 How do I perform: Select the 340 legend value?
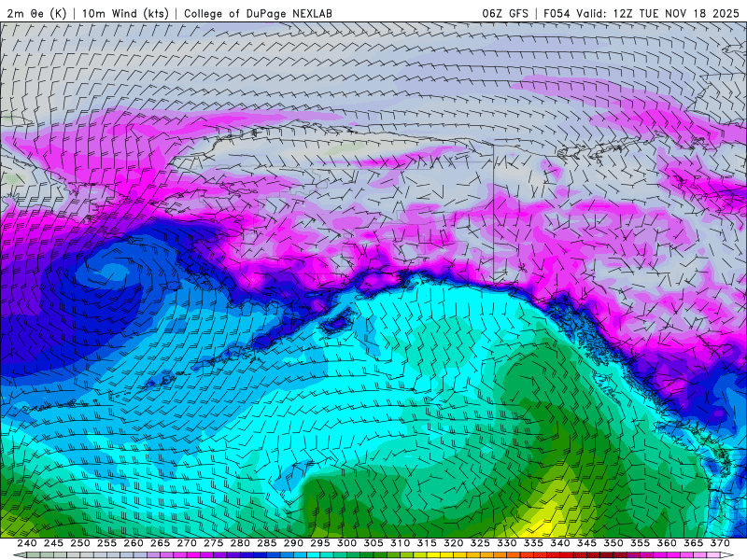[560, 543]
